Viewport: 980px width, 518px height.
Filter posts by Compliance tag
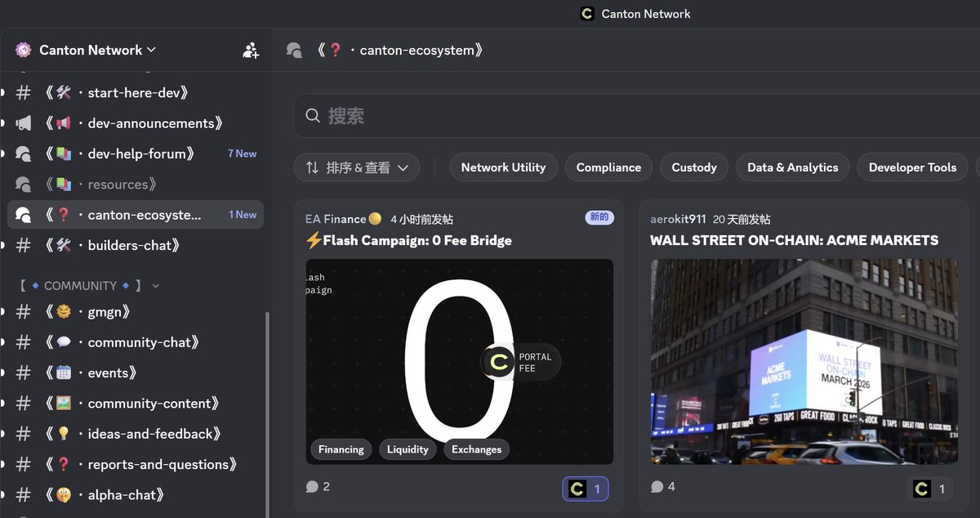coord(608,167)
